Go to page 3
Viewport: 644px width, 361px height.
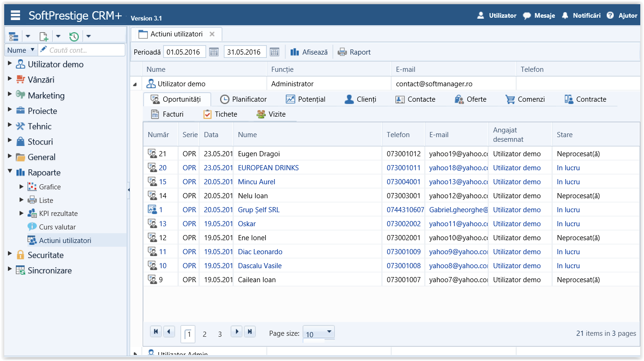pos(220,334)
